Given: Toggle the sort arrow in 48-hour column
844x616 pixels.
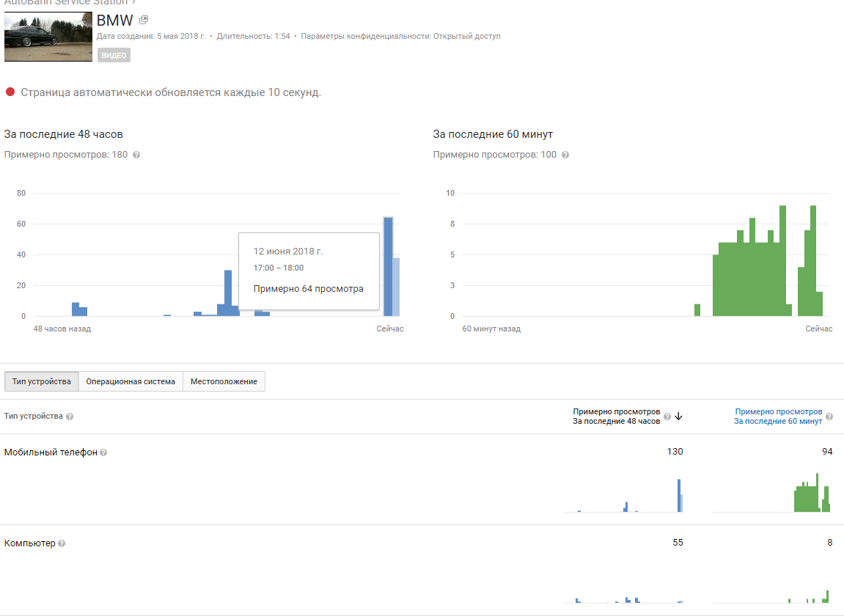Looking at the screenshot, I should click(x=678, y=417).
